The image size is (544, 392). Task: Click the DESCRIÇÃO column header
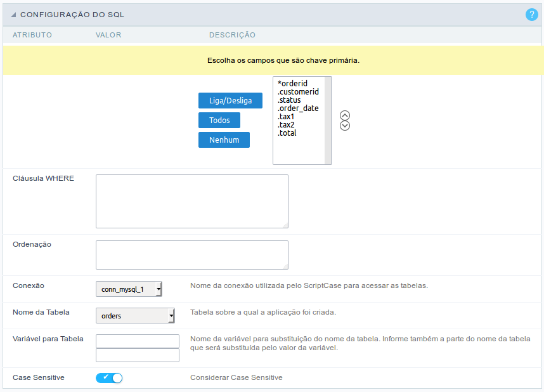tap(232, 35)
